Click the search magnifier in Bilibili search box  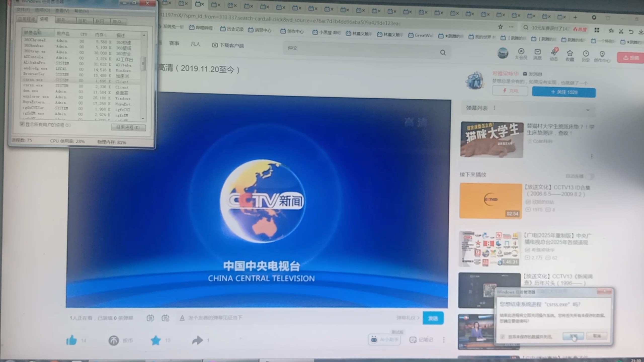(x=443, y=52)
